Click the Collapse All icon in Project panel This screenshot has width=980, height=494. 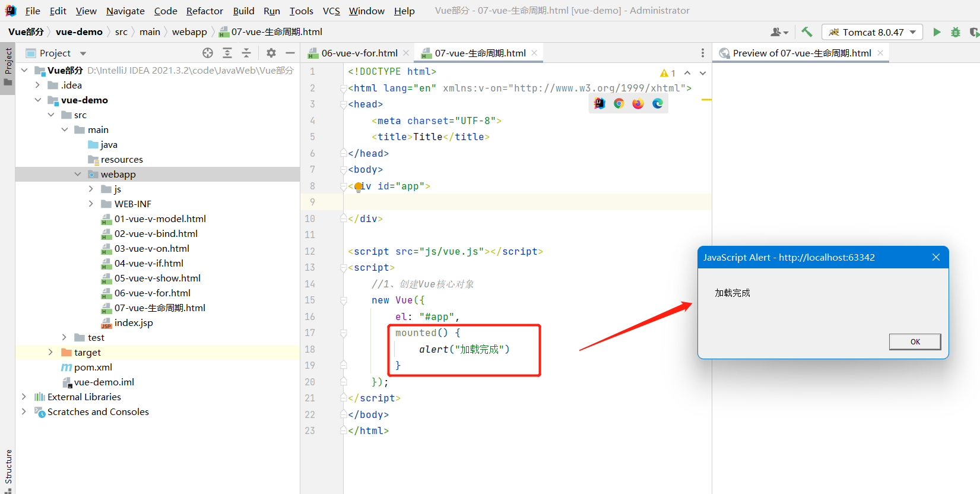point(246,53)
